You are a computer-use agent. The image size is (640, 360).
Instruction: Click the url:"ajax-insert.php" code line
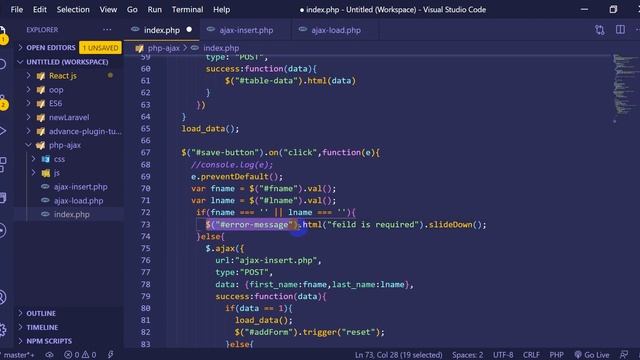click(x=268, y=260)
